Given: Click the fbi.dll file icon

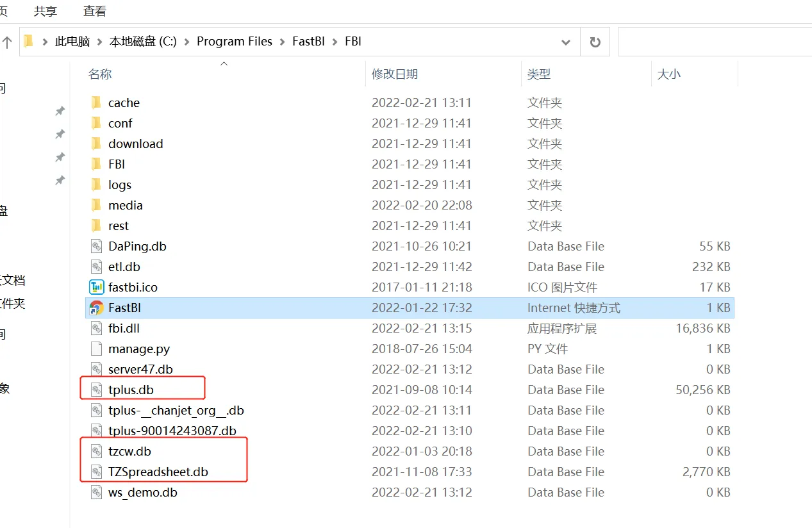Looking at the screenshot, I should point(96,328).
